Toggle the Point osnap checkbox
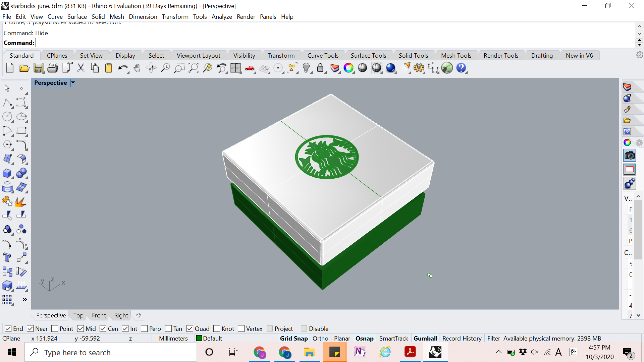Image resolution: width=644 pixels, height=362 pixels. pos(55,328)
